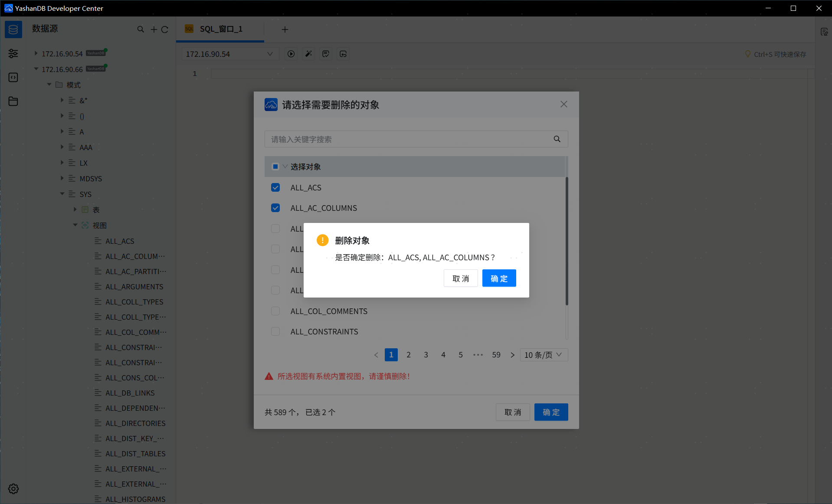This screenshot has height=504, width=832.
Task: Add a new SQL window tab
Action: coord(285,29)
